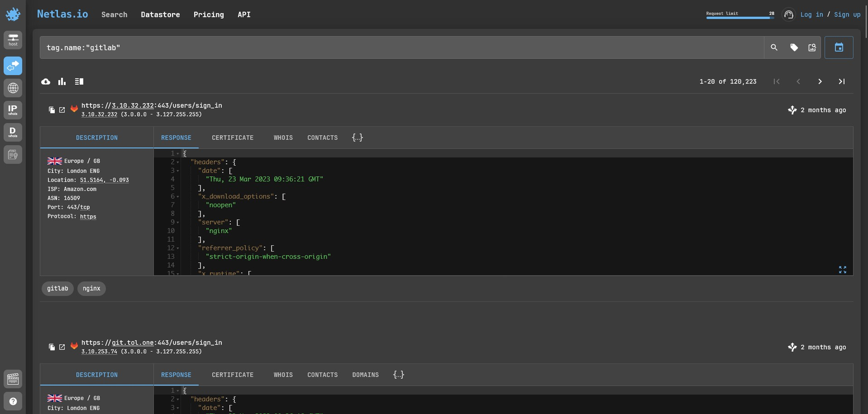The image size is (868, 414).
Task: Select the gitlab tag chip
Action: click(57, 288)
